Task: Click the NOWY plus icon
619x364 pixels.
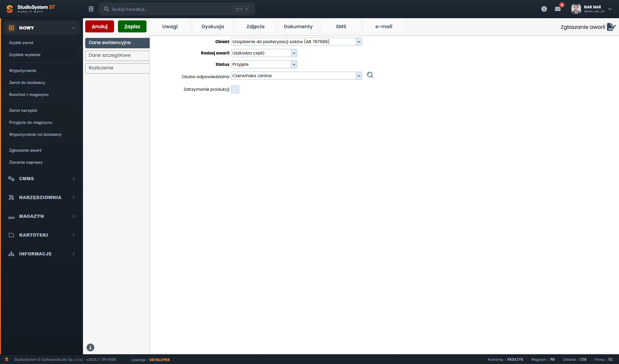Action: pyautogui.click(x=11, y=28)
